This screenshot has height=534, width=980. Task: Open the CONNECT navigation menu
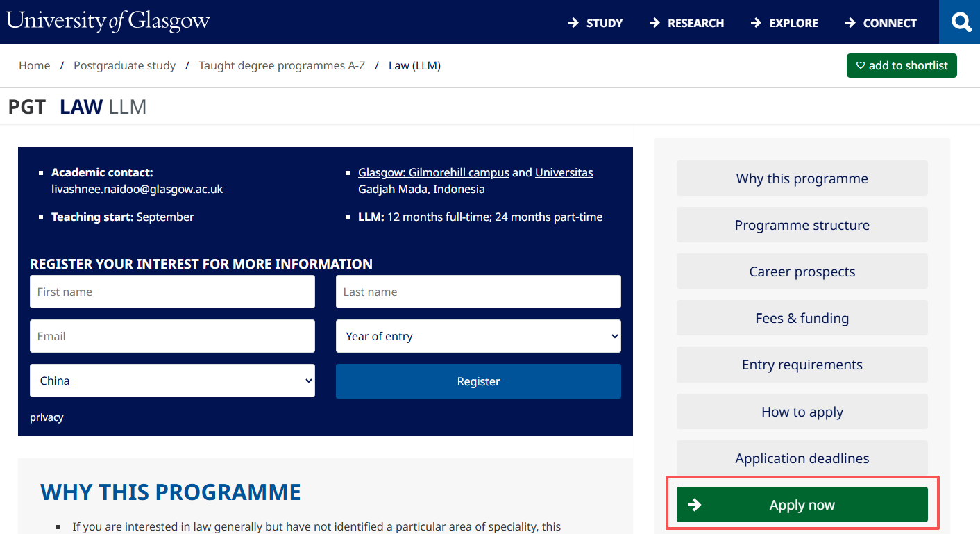click(x=881, y=23)
